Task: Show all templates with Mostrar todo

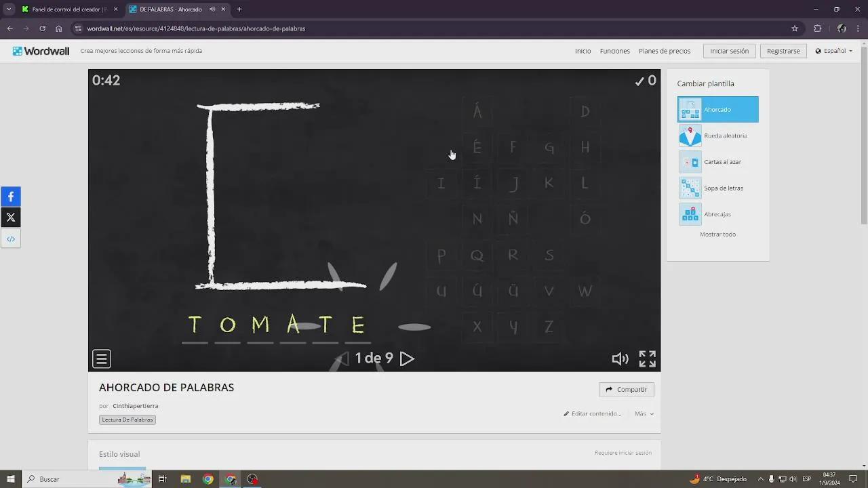Action: 717,234
